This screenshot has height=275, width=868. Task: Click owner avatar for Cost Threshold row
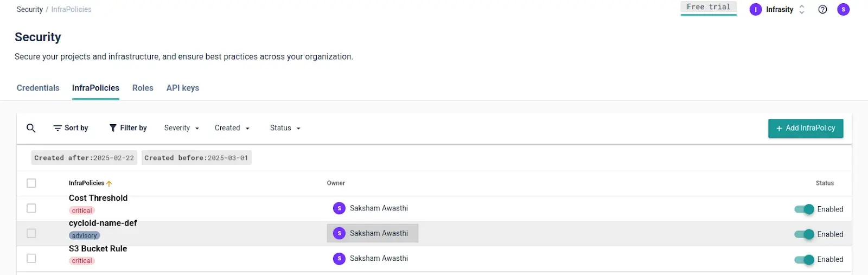click(339, 208)
